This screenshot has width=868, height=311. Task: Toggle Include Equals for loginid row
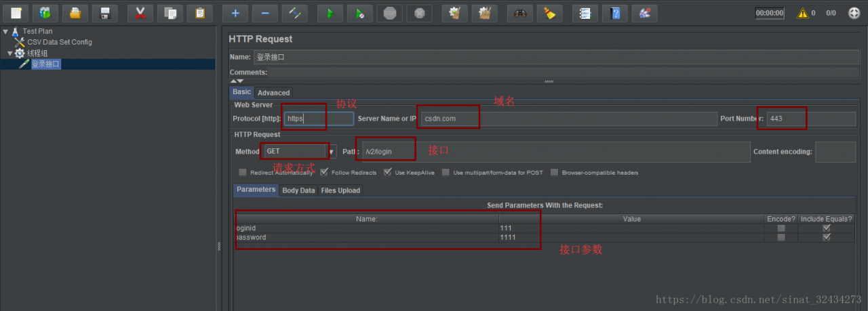(x=826, y=228)
